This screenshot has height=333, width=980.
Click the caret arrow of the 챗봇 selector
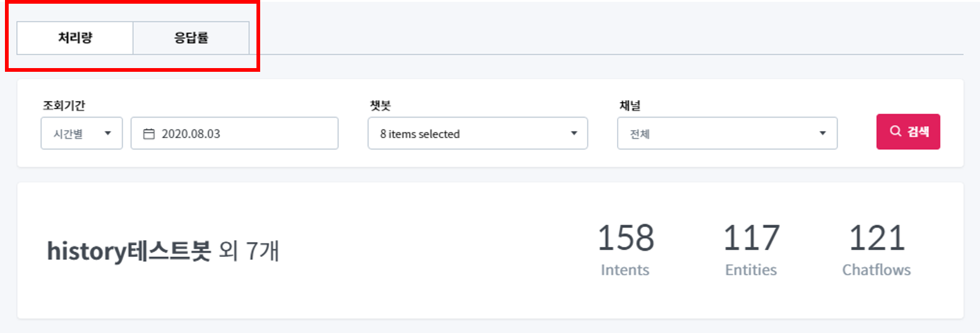574,134
